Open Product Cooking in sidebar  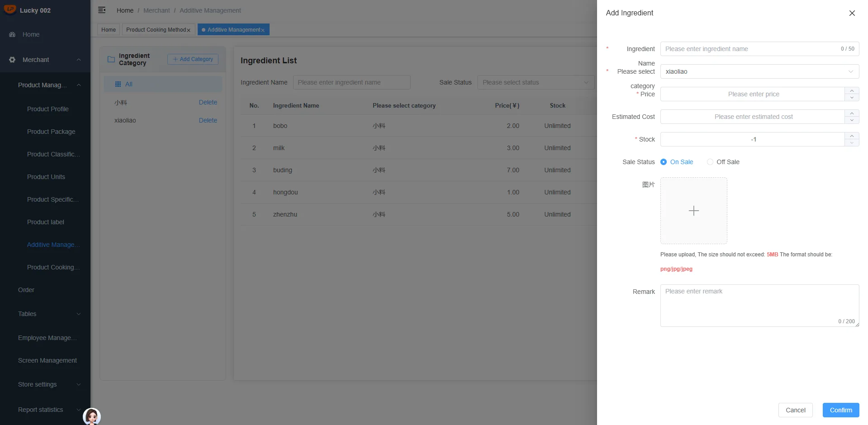(53, 267)
